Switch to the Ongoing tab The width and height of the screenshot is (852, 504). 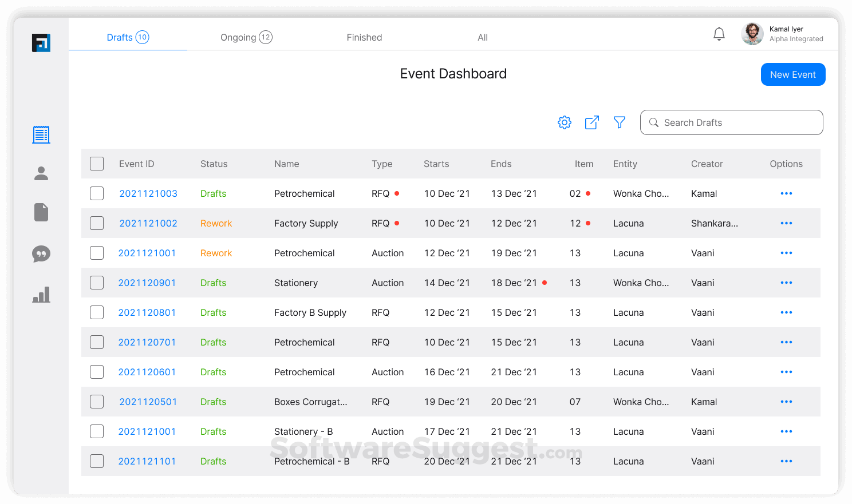click(x=246, y=37)
